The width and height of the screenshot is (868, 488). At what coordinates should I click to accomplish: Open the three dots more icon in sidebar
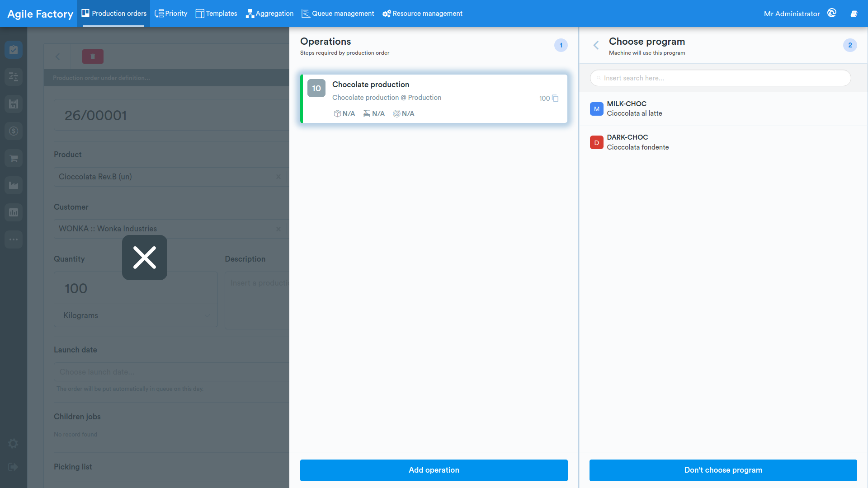point(14,239)
